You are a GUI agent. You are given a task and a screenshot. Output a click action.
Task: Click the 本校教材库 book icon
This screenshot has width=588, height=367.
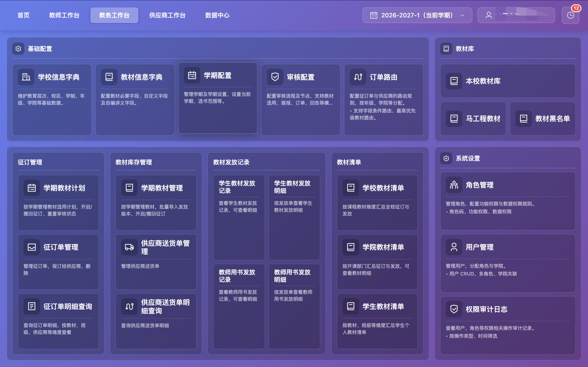(x=454, y=81)
